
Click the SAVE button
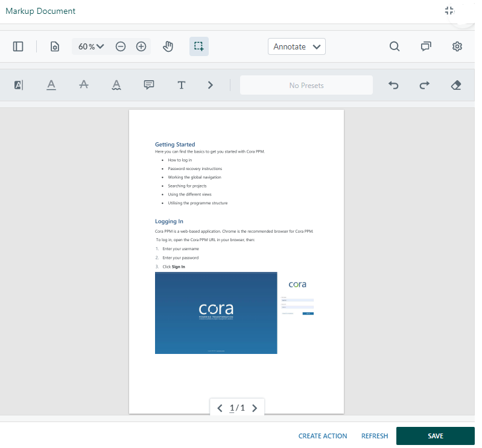click(x=436, y=436)
